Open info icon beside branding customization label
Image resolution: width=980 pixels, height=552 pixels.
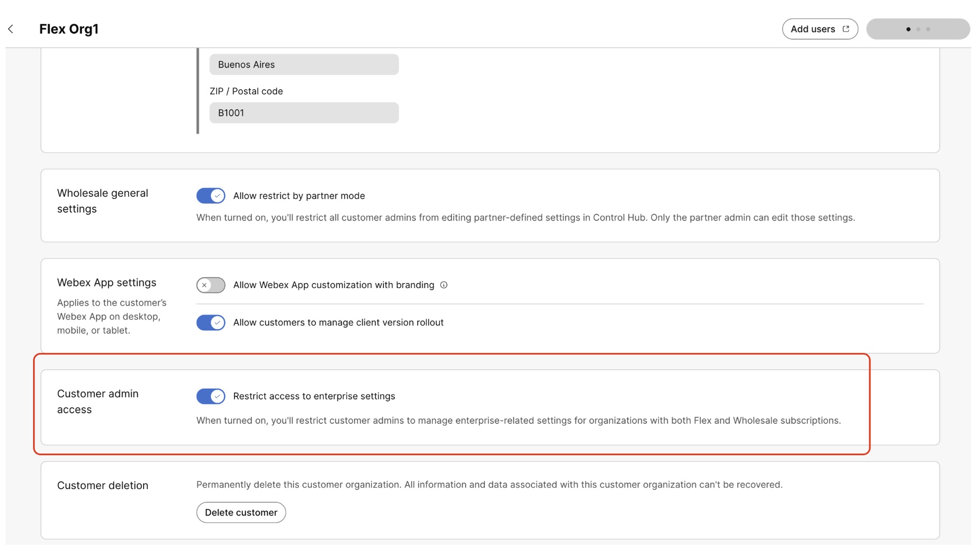click(x=444, y=285)
